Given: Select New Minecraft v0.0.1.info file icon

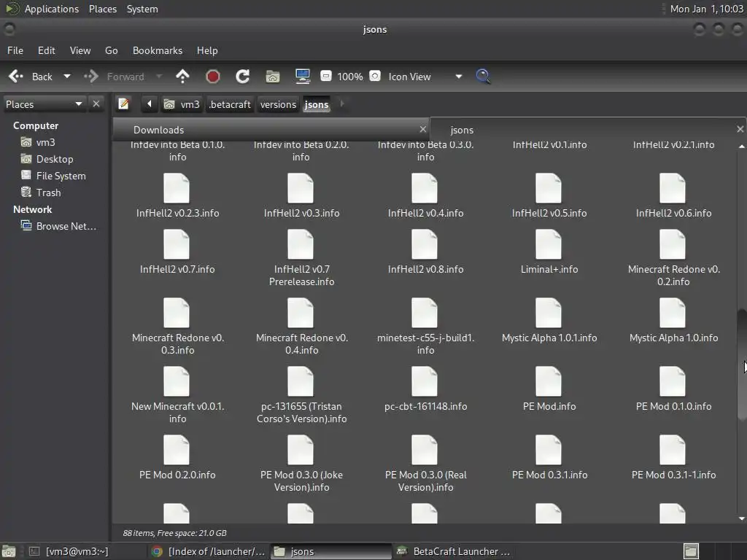Looking at the screenshot, I should pos(177,382).
